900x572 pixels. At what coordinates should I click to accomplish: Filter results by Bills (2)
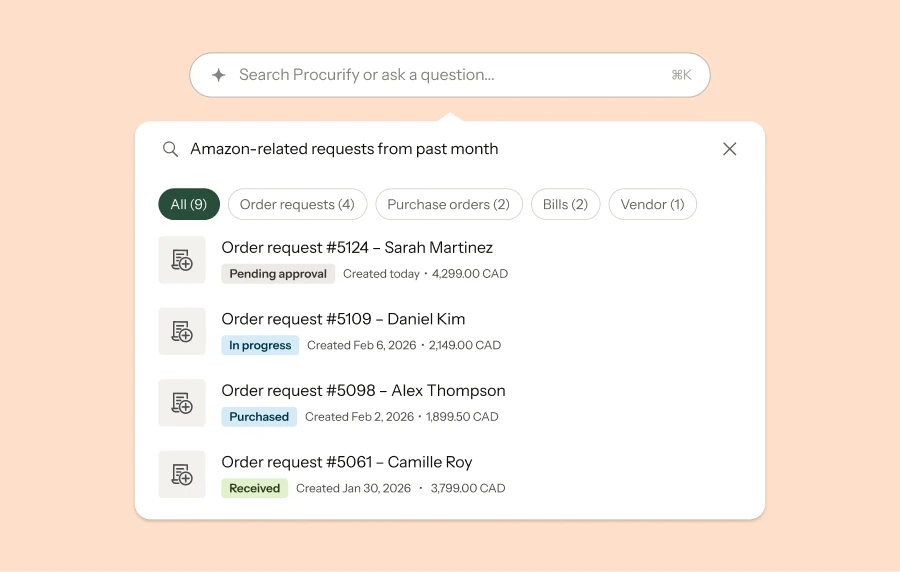point(565,204)
